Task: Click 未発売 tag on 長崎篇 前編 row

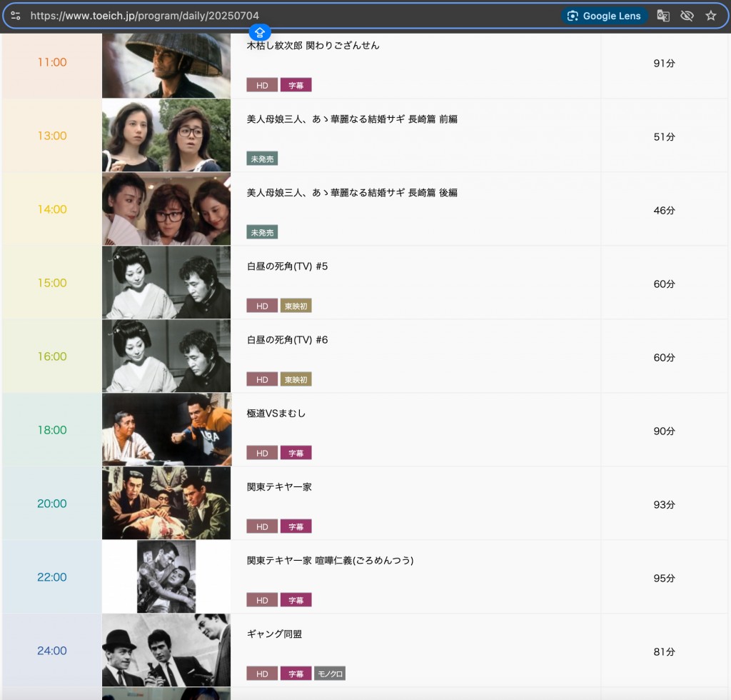Action: [x=262, y=159]
